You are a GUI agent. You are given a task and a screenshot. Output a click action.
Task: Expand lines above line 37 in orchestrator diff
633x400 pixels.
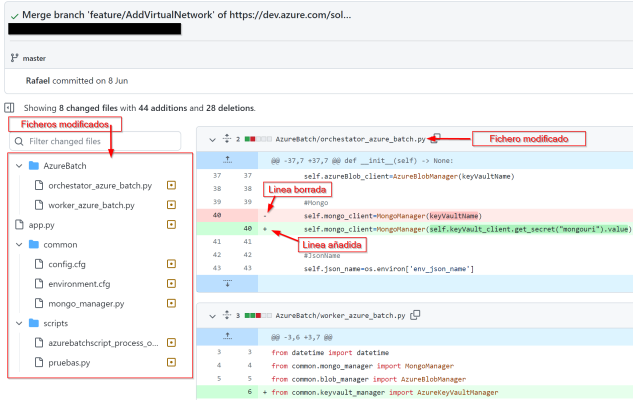[x=227, y=160]
